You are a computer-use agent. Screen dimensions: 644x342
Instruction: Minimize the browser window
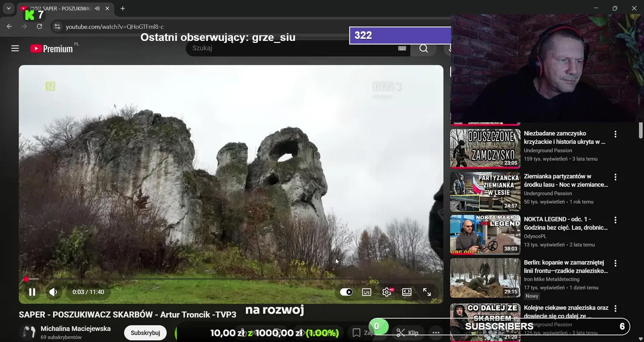[x=596, y=8]
